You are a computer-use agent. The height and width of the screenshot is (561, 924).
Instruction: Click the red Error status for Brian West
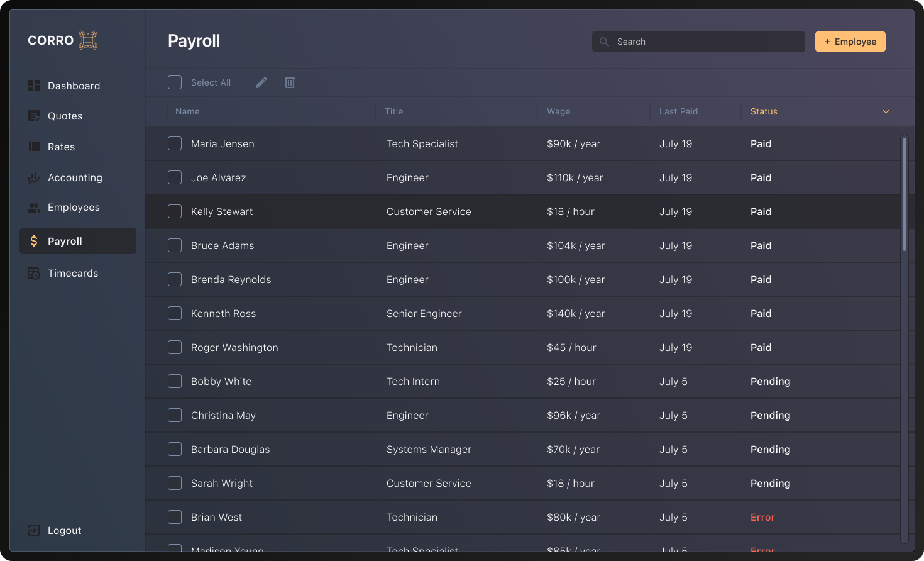762,517
